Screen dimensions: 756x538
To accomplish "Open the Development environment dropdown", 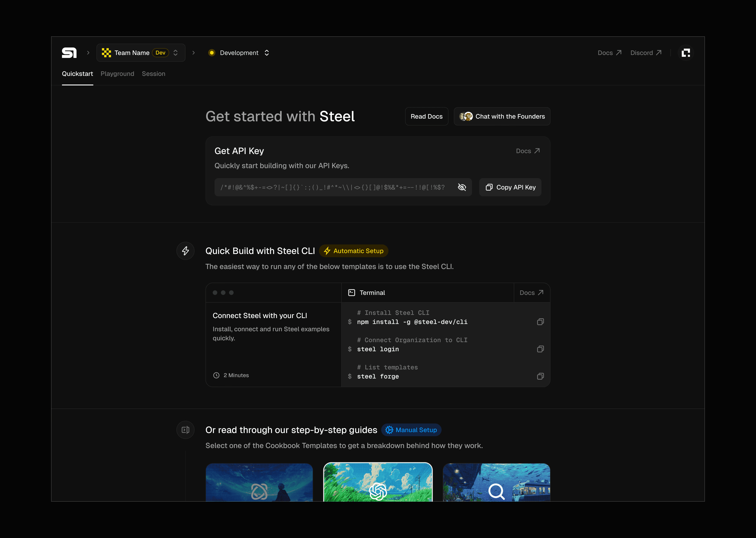I will click(x=239, y=53).
